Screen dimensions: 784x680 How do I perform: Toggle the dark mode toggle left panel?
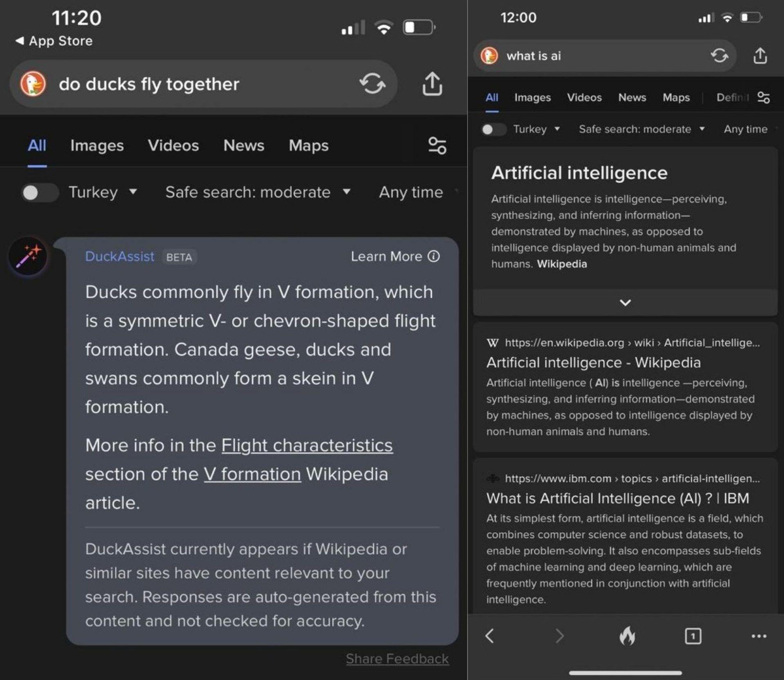click(x=36, y=192)
